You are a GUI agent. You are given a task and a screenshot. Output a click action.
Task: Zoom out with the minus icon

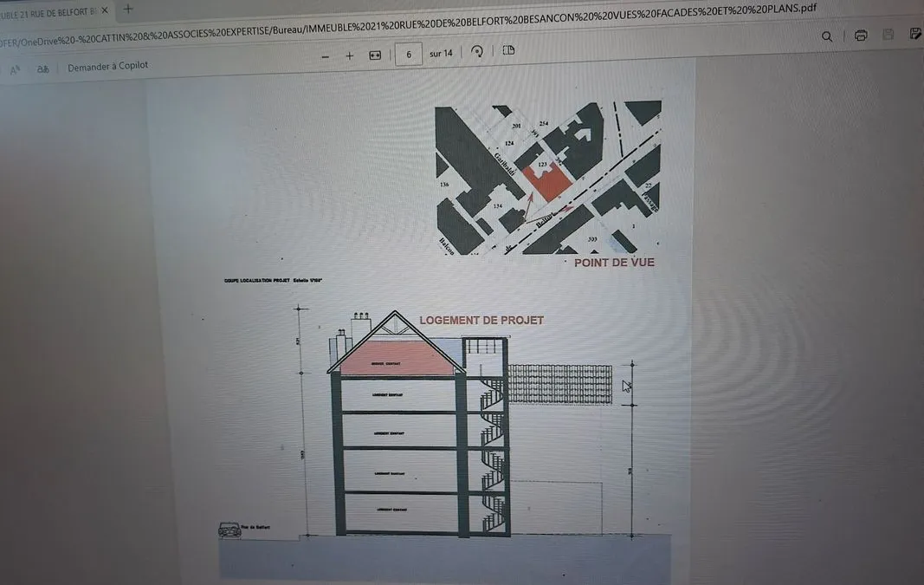325,56
